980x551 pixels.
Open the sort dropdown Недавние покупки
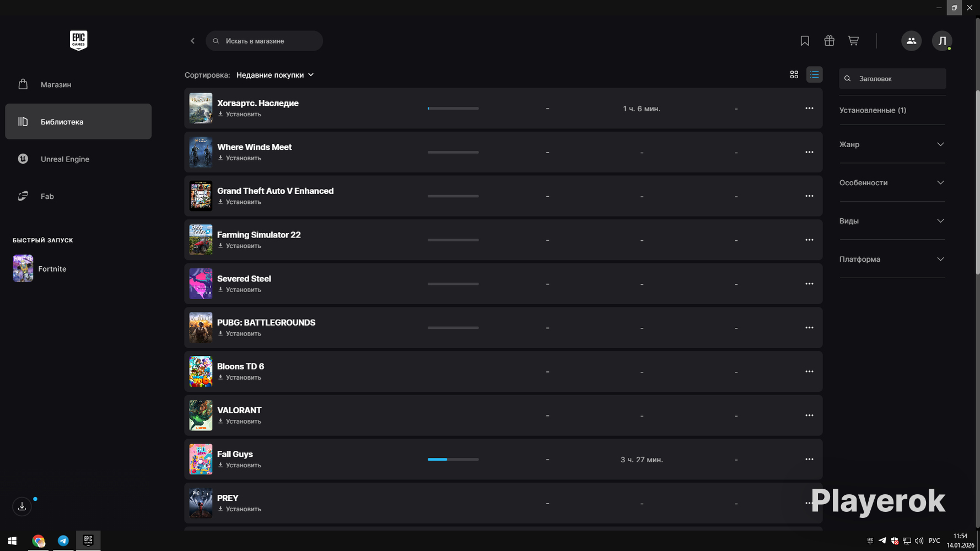275,75
